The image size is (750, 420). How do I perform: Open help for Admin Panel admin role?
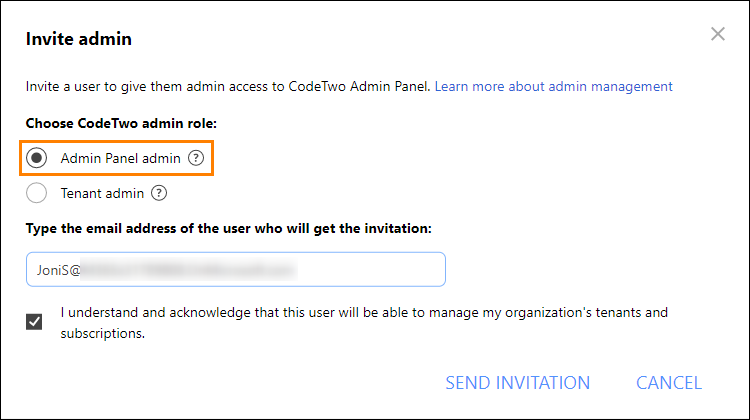pyautogui.click(x=196, y=158)
